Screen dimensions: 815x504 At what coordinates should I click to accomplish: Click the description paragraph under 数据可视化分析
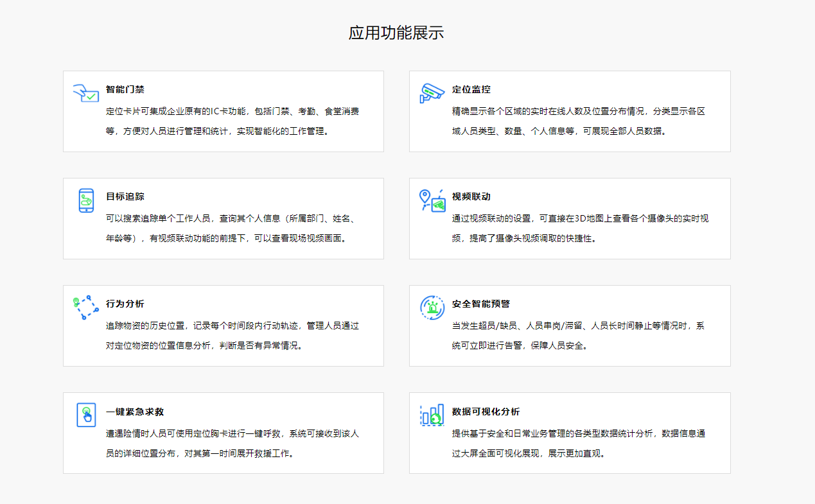click(x=578, y=443)
